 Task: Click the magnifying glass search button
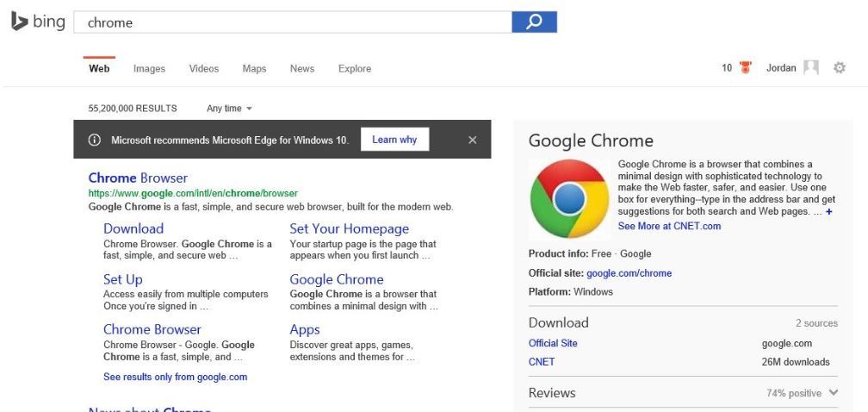pos(534,22)
